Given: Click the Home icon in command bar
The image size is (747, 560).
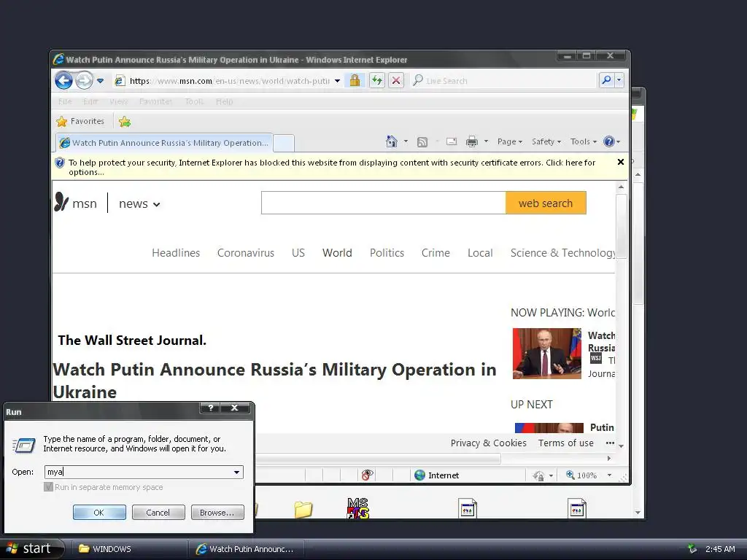Looking at the screenshot, I should (391, 141).
